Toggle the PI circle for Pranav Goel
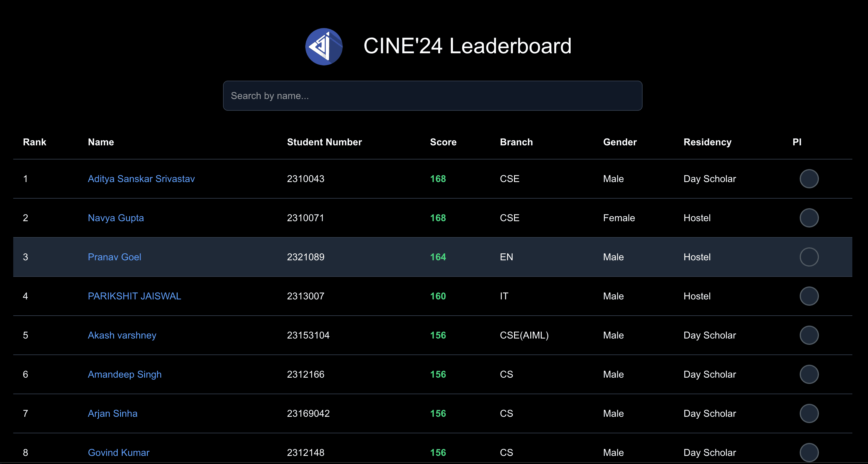The height and width of the screenshot is (464, 868). coord(809,257)
